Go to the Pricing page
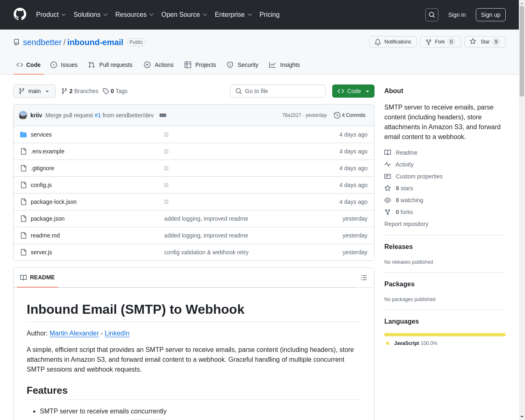This screenshot has height=420, width=525. (x=269, y=15)
